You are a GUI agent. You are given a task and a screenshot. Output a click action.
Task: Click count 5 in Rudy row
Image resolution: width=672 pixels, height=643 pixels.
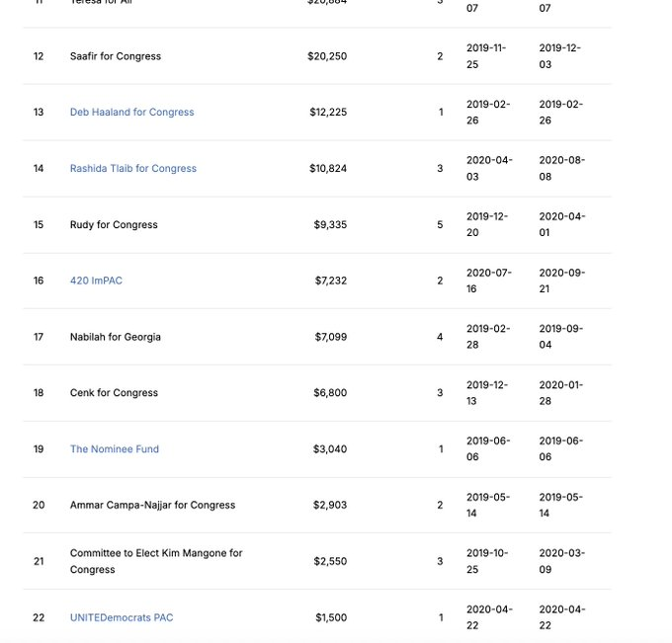click(440, 224)
